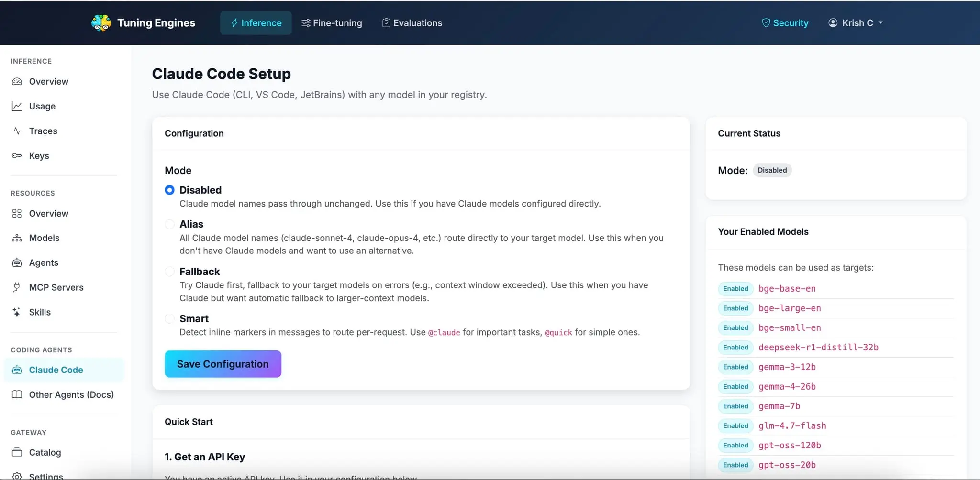980x480 pixels.
Task: Click the Claude Code Setup heading
Action: point(222,74)
